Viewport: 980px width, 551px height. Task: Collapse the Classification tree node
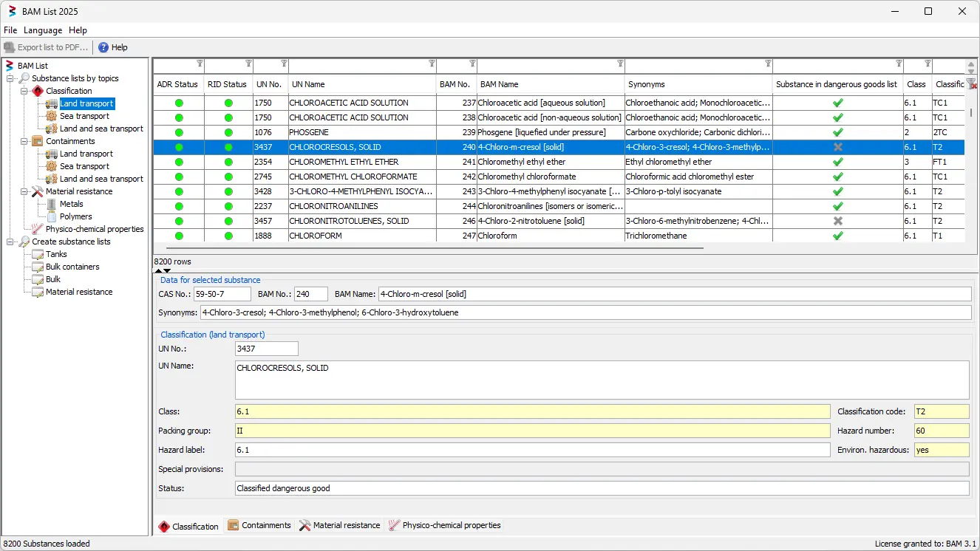tap(24, 91)
